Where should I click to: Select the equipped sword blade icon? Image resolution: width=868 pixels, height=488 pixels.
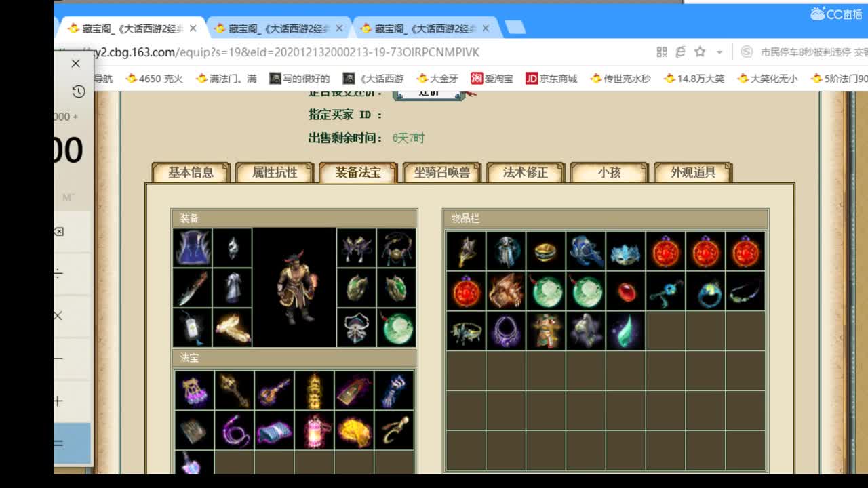point(193,288)
